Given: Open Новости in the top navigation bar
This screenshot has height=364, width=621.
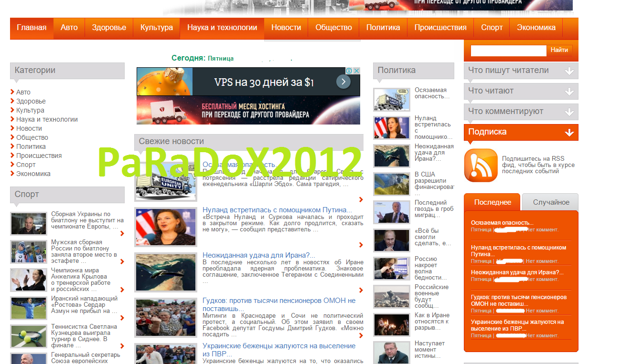Looking at the screenshot, I should point(286,28).
